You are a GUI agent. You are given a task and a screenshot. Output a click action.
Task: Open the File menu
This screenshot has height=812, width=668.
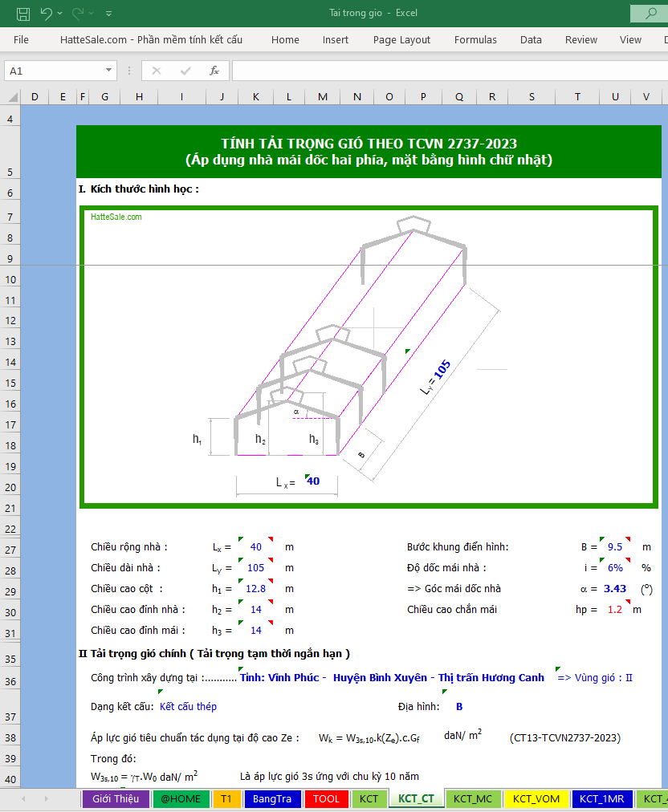[x=21, y=40]
